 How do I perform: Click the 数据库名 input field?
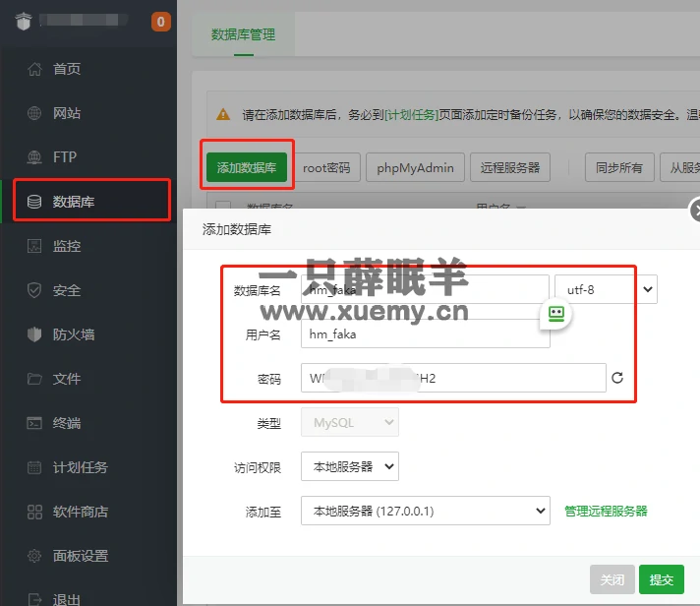pyautogui.click(x=425, y=289)
